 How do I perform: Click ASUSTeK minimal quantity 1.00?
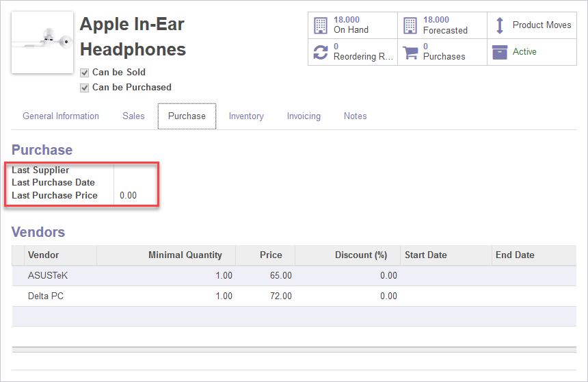[x=224, y=276]
